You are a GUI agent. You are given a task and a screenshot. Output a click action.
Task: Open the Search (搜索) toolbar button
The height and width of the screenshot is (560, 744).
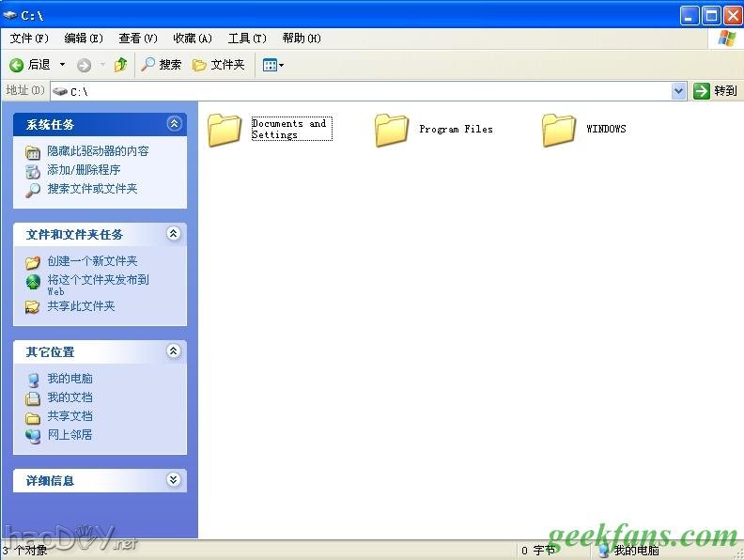coord(161,65)
